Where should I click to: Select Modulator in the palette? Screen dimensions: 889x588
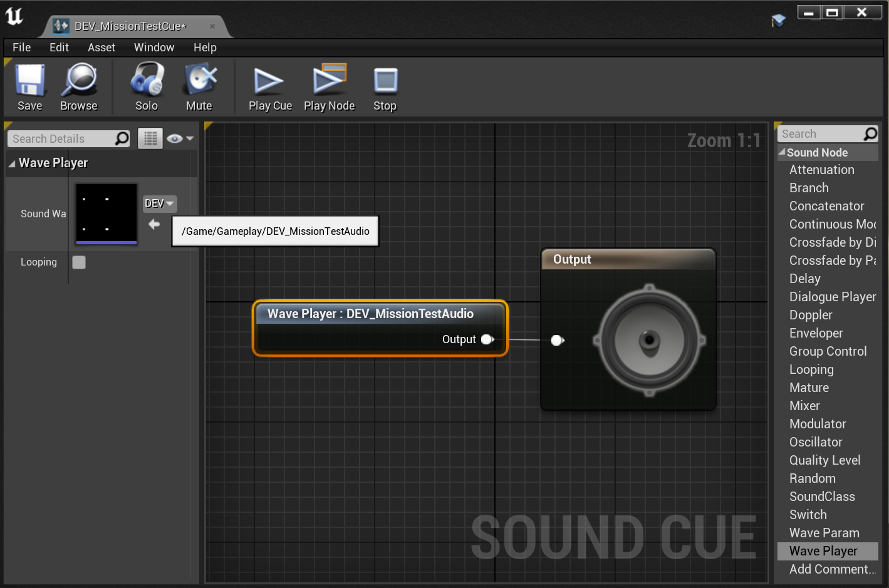point(818,424)
